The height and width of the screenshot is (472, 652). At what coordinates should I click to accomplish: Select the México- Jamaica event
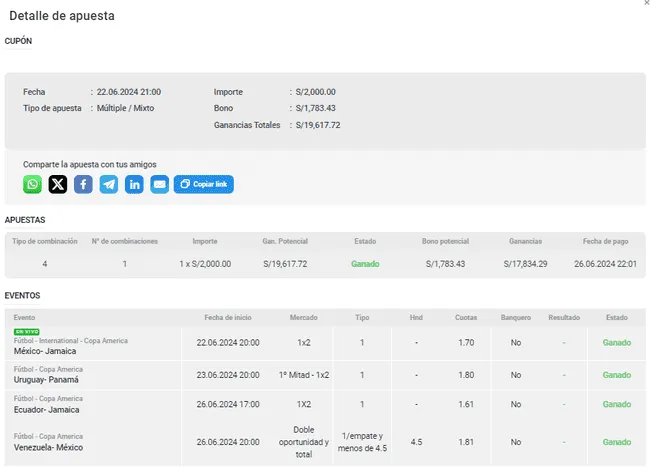(46, 352)
